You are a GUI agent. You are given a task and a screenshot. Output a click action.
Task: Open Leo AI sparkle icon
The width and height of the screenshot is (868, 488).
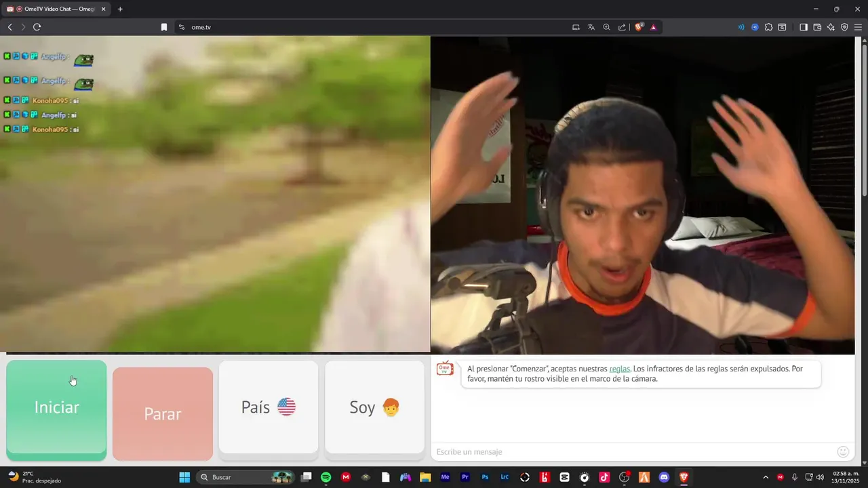831,27
